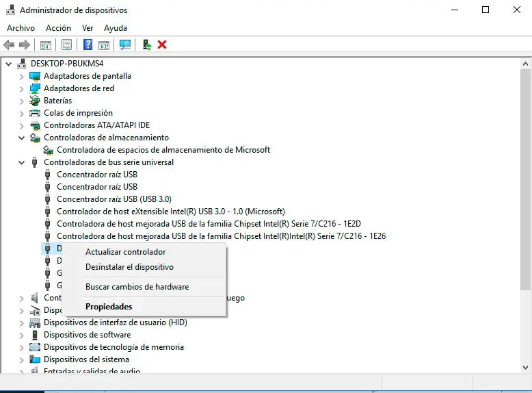The width and height of the screenshot is (532, 393).
Task: Choose Actualizar controlador from context menu
Action: coord(144,252)
